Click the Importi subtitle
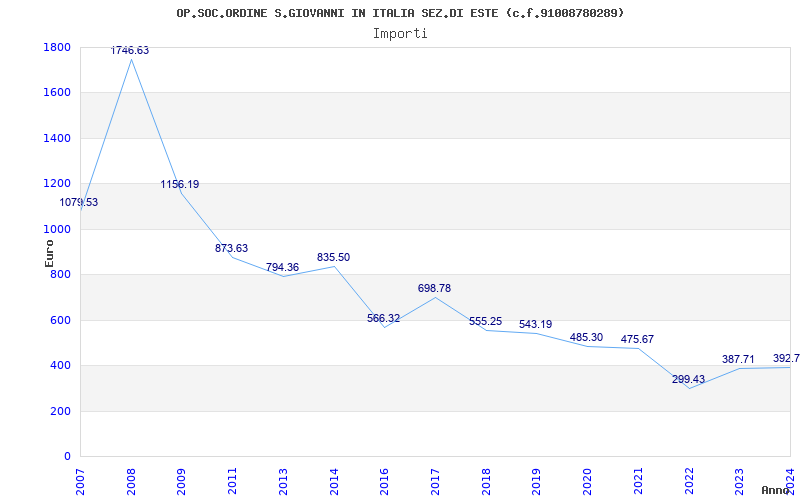This screenshot has width=800, height=500. point(400,34)
